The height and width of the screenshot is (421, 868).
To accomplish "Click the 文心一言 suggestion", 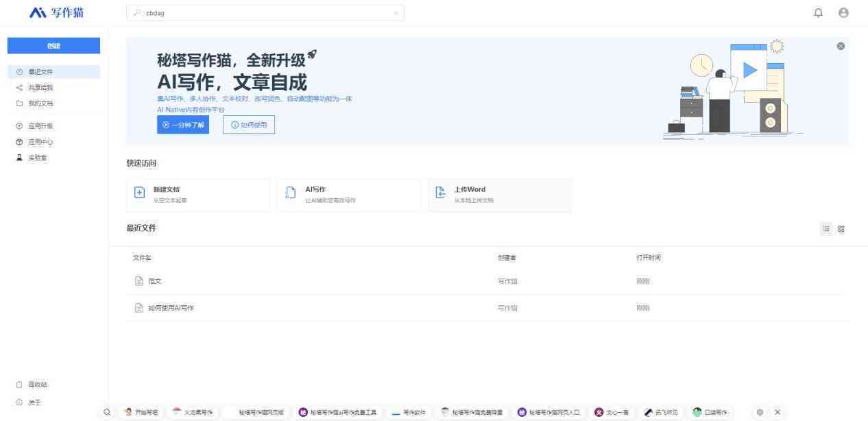I will [x=612, y=412].
